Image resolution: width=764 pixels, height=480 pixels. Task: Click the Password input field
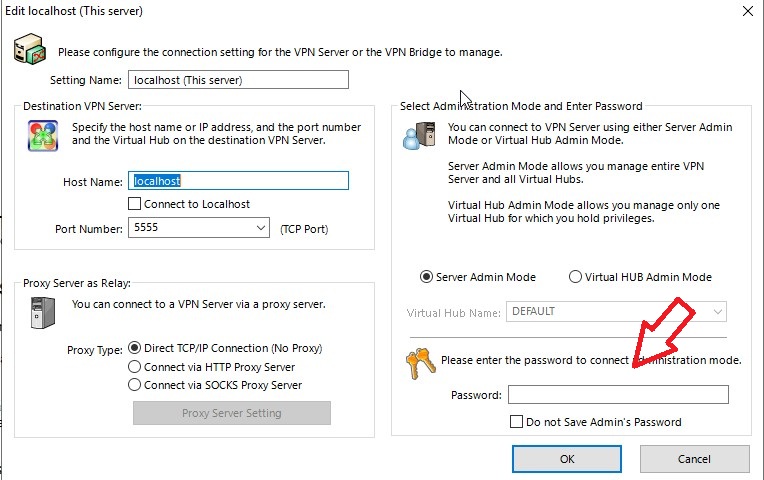618,395
